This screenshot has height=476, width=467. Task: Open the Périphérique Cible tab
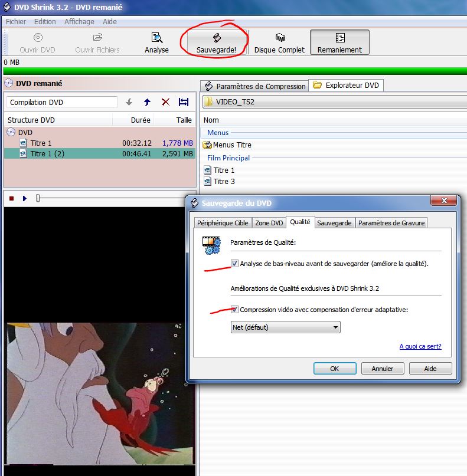[x=223, y=223]
